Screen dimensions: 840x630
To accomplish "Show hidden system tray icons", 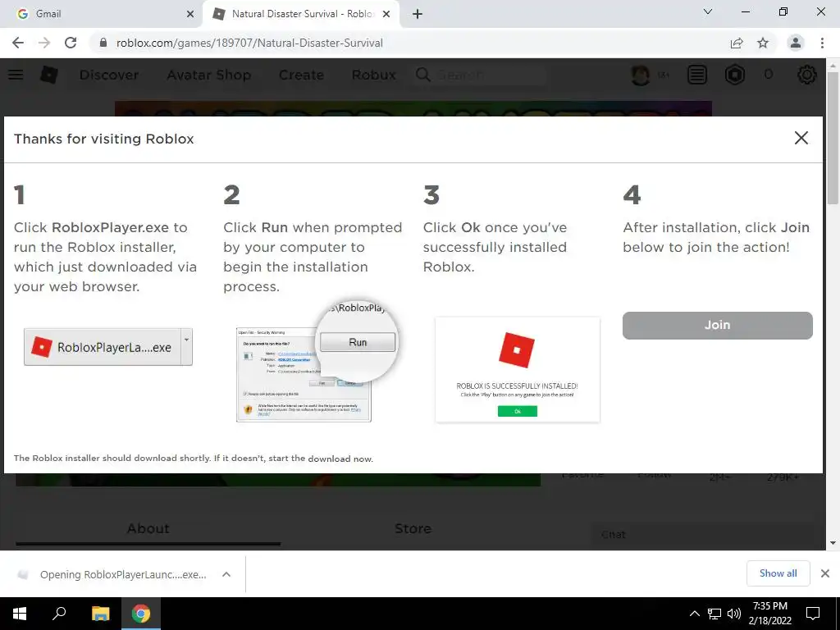I will pyautogui.click(x=694, y=614).
